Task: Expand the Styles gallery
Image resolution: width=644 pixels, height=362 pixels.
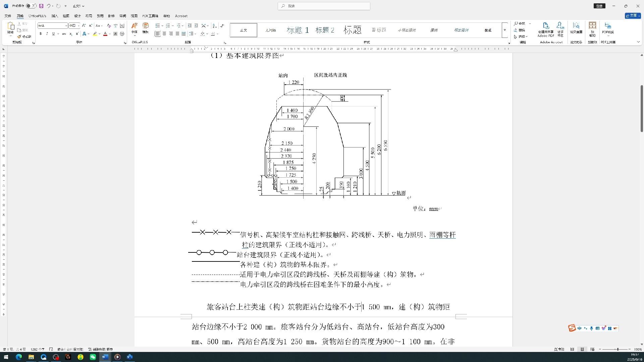Action: pos(504,30)
